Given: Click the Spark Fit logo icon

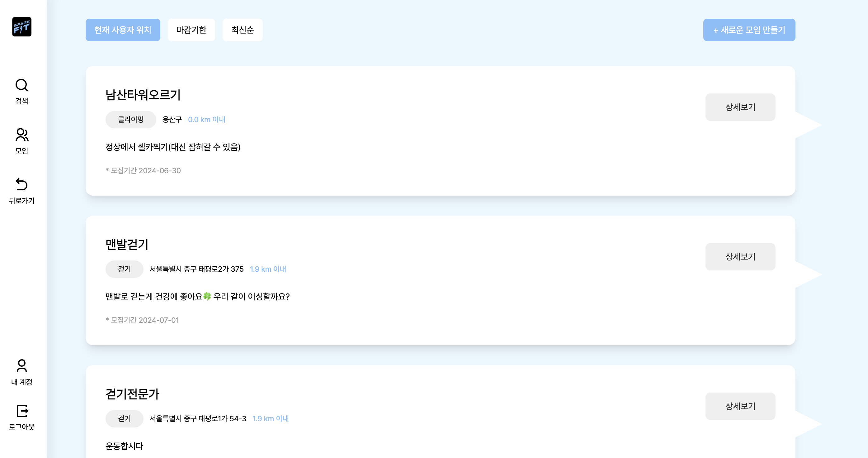Looking at the screenshot, I should (x=21, y=27).
